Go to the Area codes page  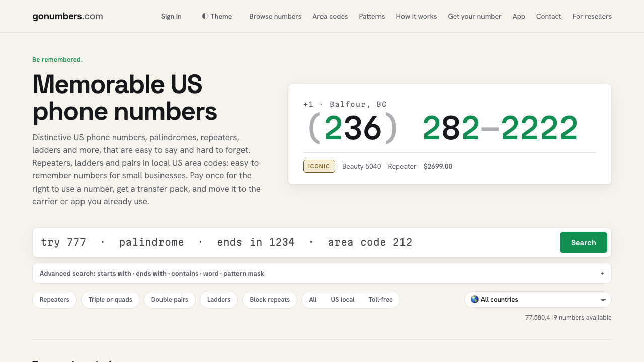click(330, 16)
